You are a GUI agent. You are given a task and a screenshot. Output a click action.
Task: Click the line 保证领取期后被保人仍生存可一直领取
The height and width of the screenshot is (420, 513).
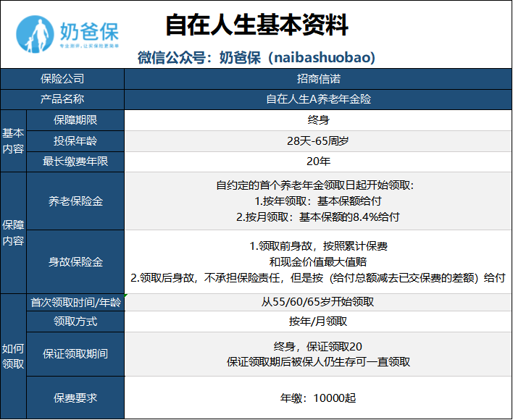(x=318, y=362)
